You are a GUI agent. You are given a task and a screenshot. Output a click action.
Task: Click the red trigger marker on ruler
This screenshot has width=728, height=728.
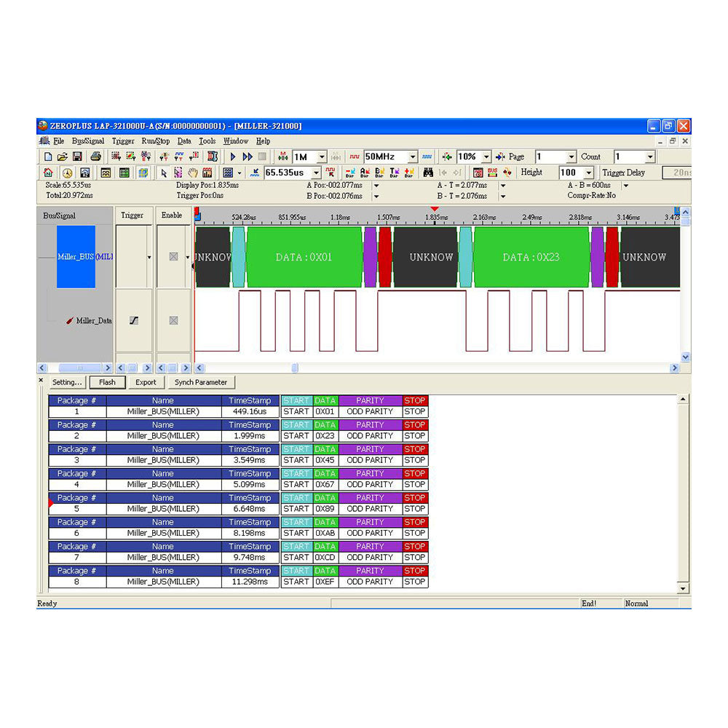pyautogui.click(x=434, y=209)
